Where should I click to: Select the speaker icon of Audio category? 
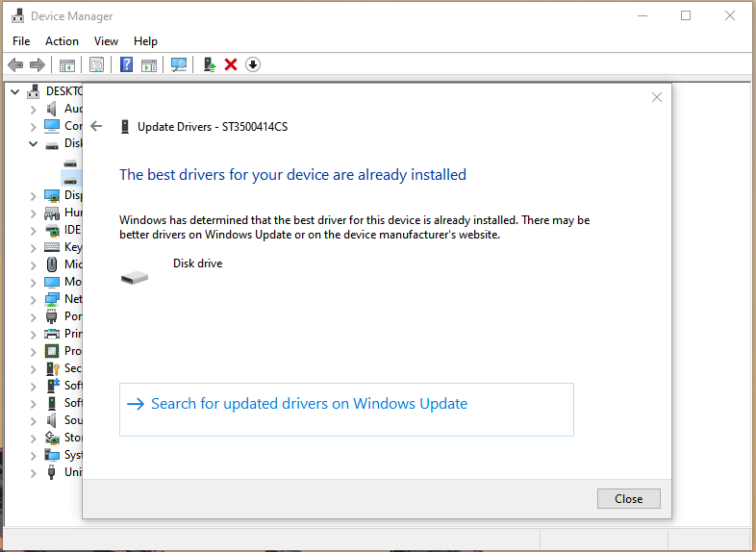pyautogui.click(x=52, y=109)
